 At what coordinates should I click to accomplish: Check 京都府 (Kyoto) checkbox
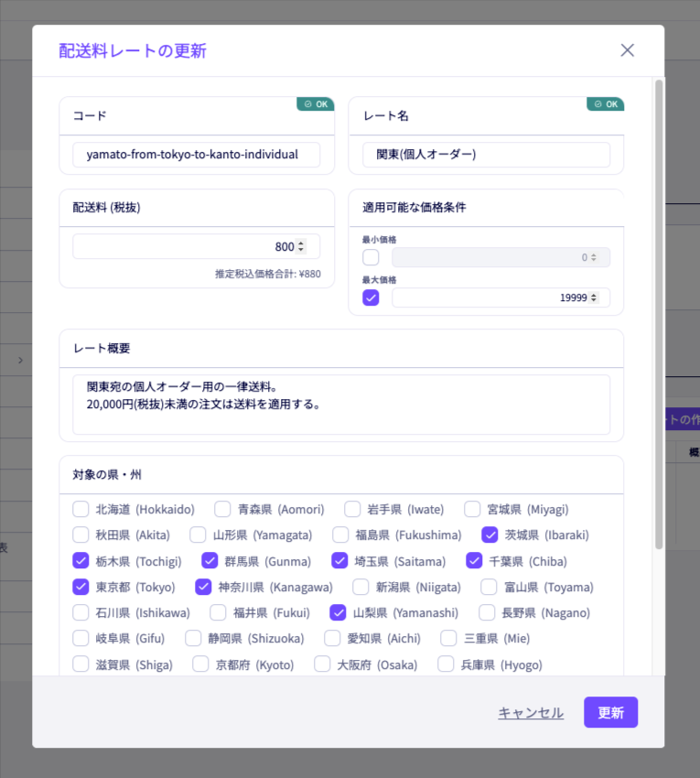[x=200, y=664]
